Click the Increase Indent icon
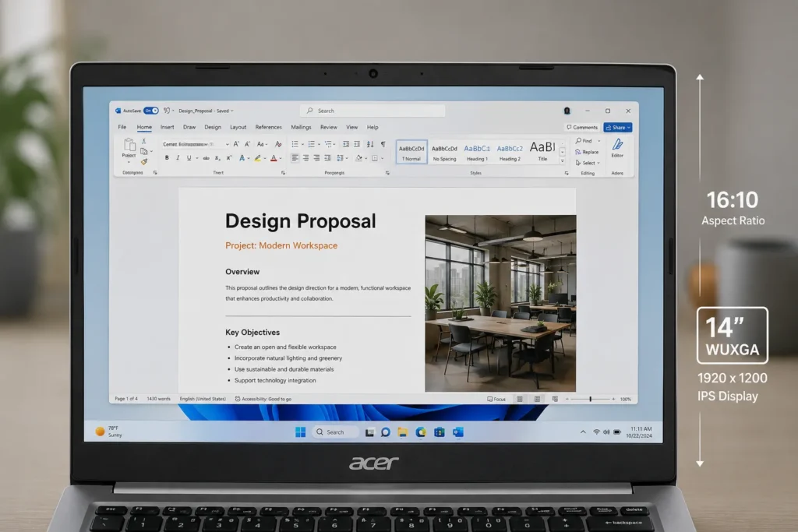Viewport: 798px width, 532px height. (x=357, y=144)
